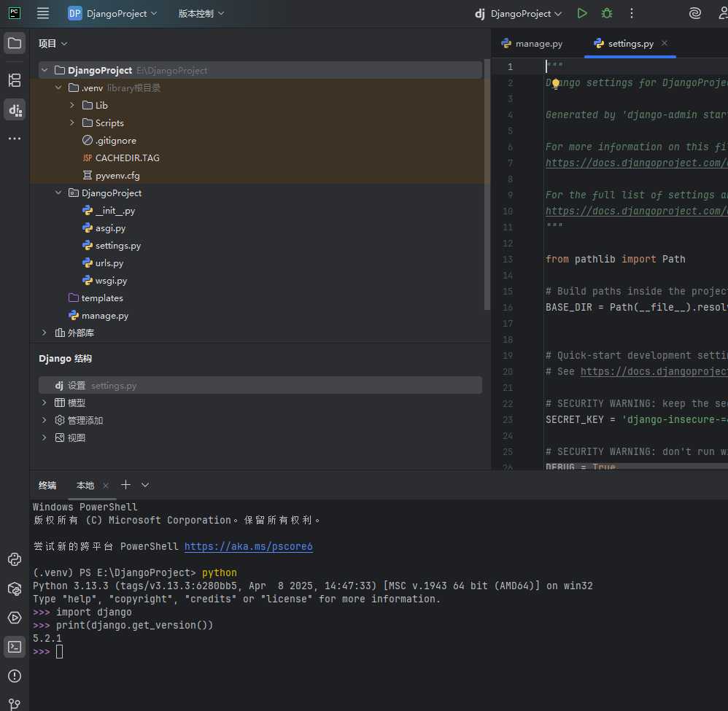Open the Python Packages tool window
This screenshot has width=728, height=711.
point(15,589)
